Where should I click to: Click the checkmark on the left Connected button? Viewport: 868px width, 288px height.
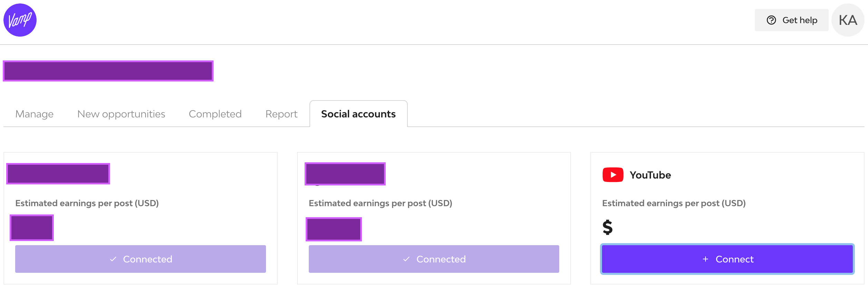113,259
